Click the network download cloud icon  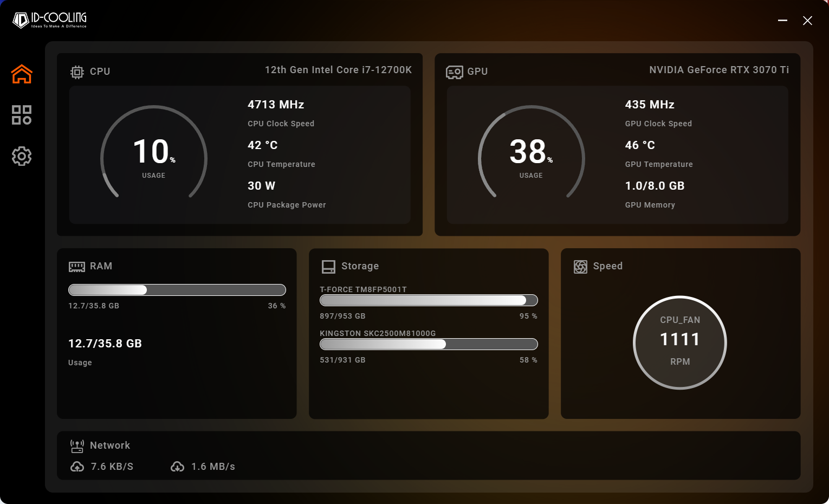click(x=178, y=467)
